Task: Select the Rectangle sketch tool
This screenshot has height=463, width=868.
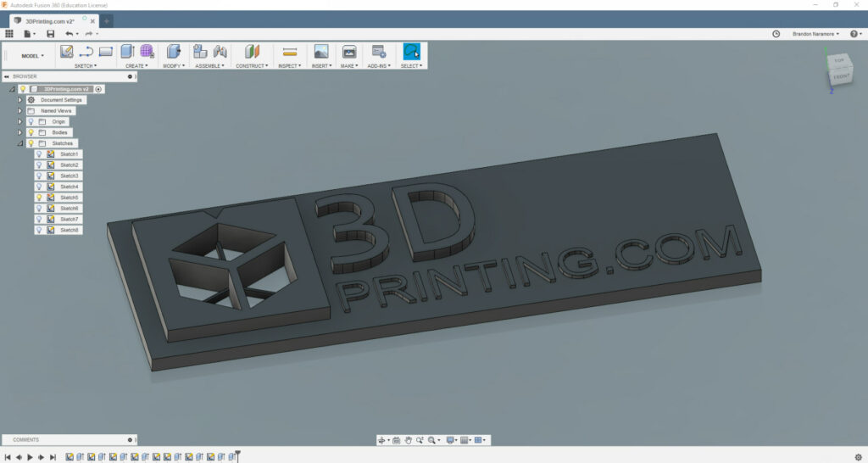Action: pyautogui.click(x=106, y=52)
